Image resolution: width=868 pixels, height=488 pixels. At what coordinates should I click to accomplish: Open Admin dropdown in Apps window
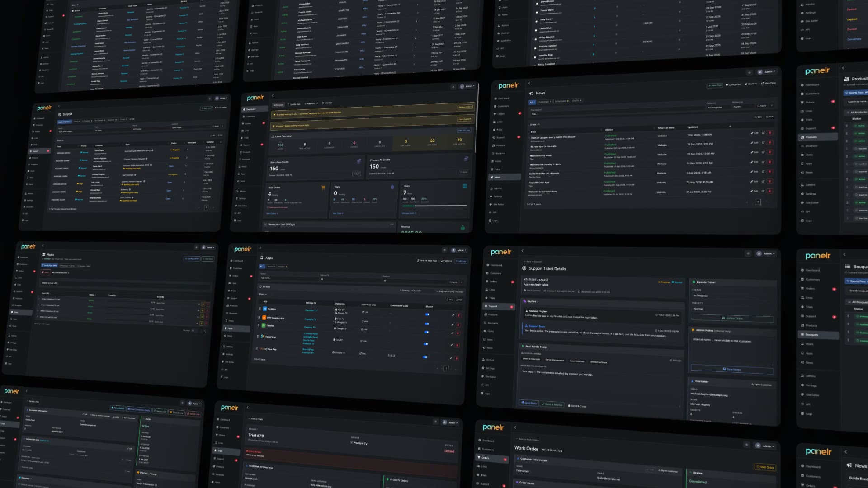point(459,250)
